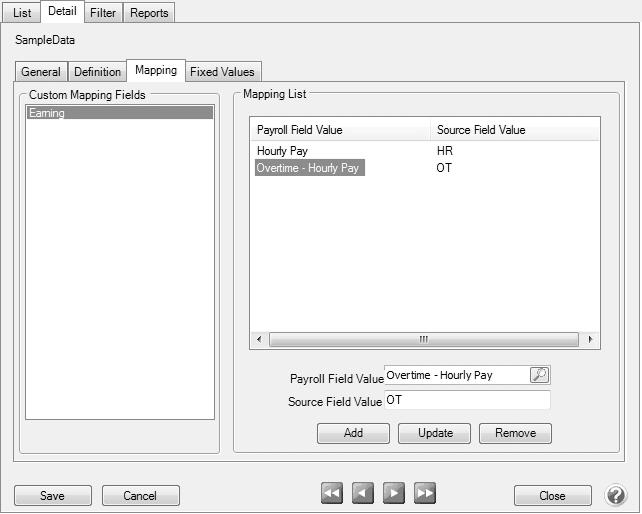Open the Fixed Values sub-tab
642x514 pixels.
click(x=224, y=72)
